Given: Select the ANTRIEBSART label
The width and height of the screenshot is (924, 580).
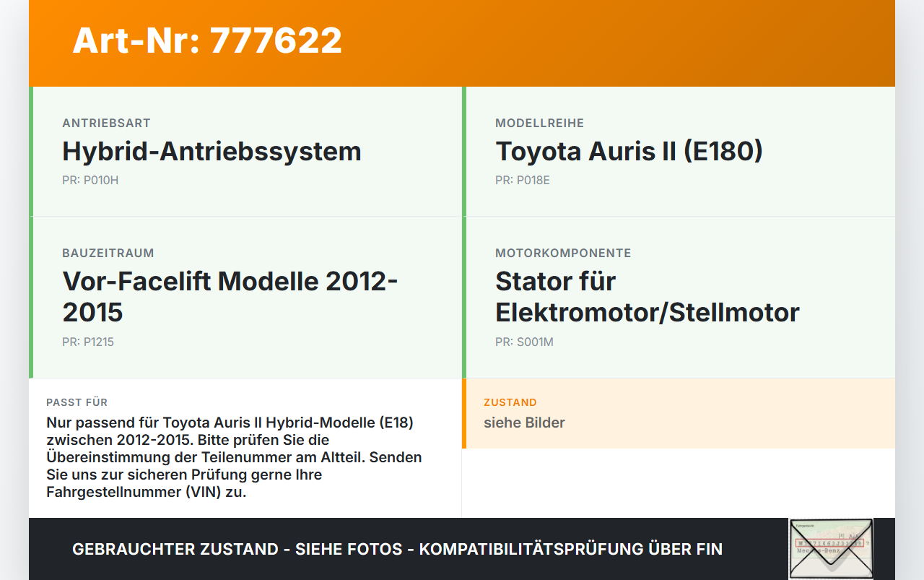Looking at the screenshot, I should (106, 124).
